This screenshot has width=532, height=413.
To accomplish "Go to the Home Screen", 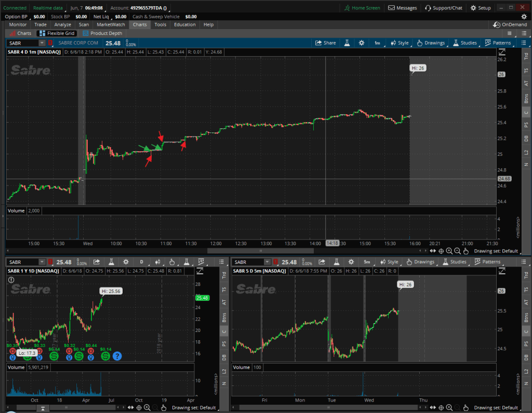I will pos(362,8).
